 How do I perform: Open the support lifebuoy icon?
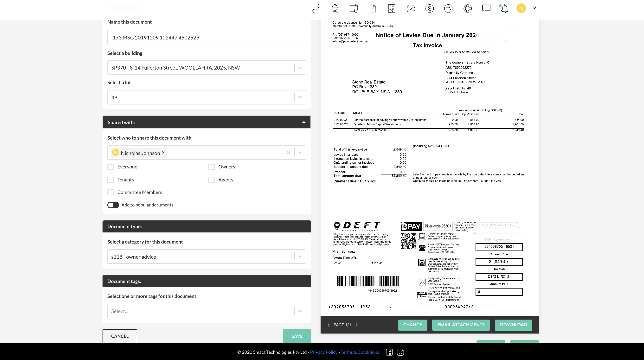(468, 8)
